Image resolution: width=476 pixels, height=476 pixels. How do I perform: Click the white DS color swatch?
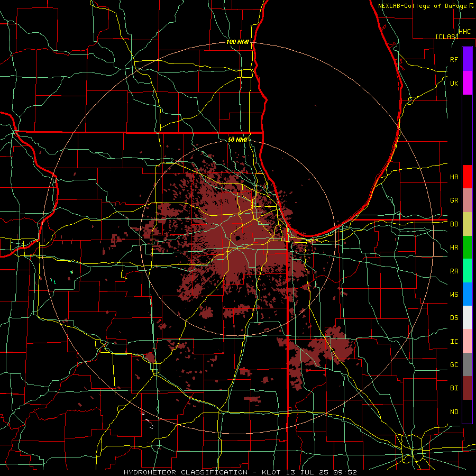(467, 317)
